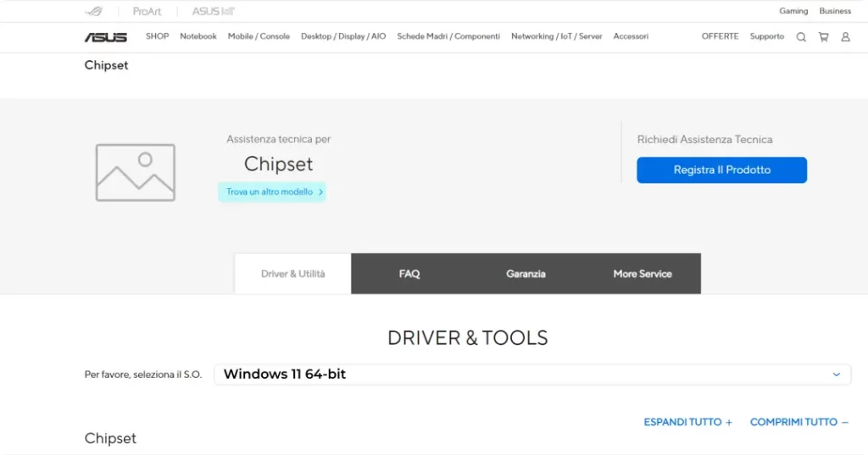The width and height of the screenshot is (868, 455).
Task: Open the shopping cart icon
Action: 824,37
